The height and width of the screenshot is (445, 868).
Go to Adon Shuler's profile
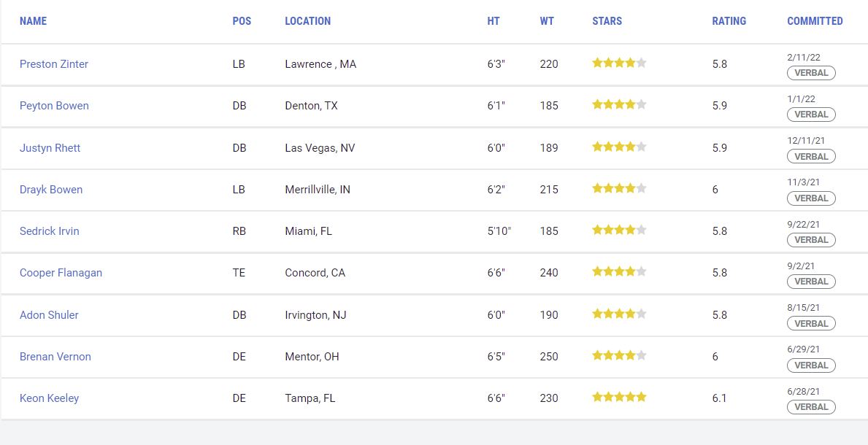coord(49,315)
